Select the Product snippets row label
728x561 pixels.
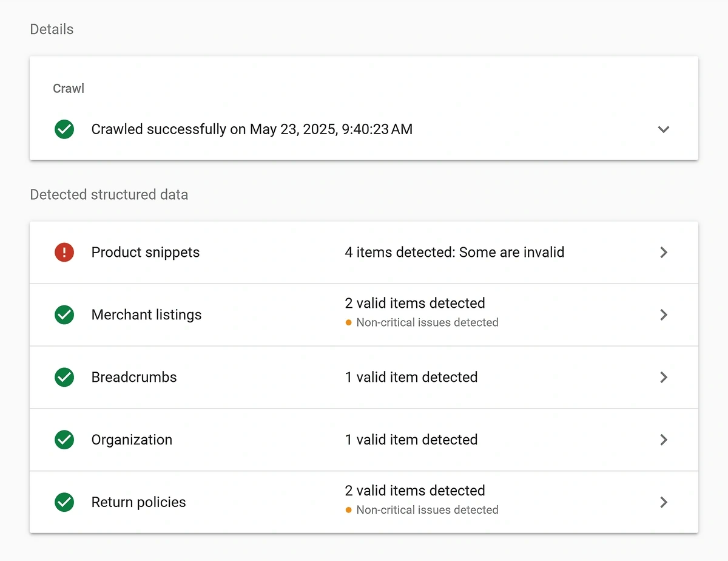click(146, 253)
